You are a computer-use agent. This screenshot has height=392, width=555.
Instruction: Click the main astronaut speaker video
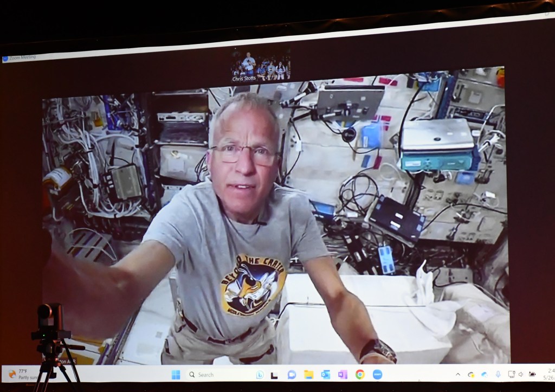coord(275,216)
